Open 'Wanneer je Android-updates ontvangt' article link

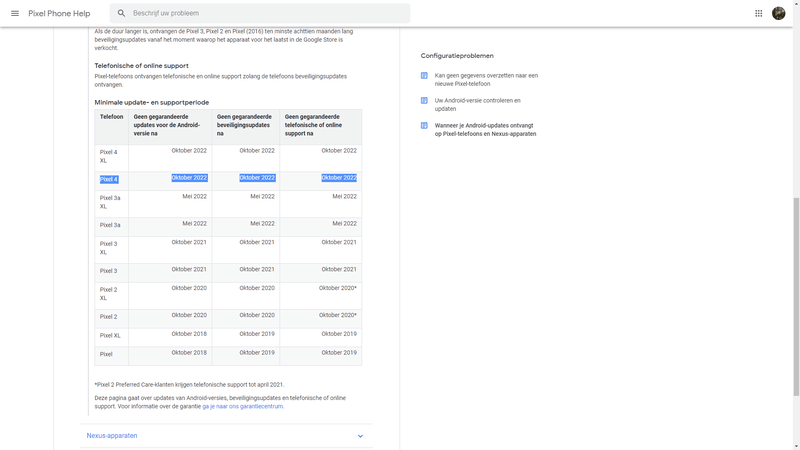coord(485,130)
